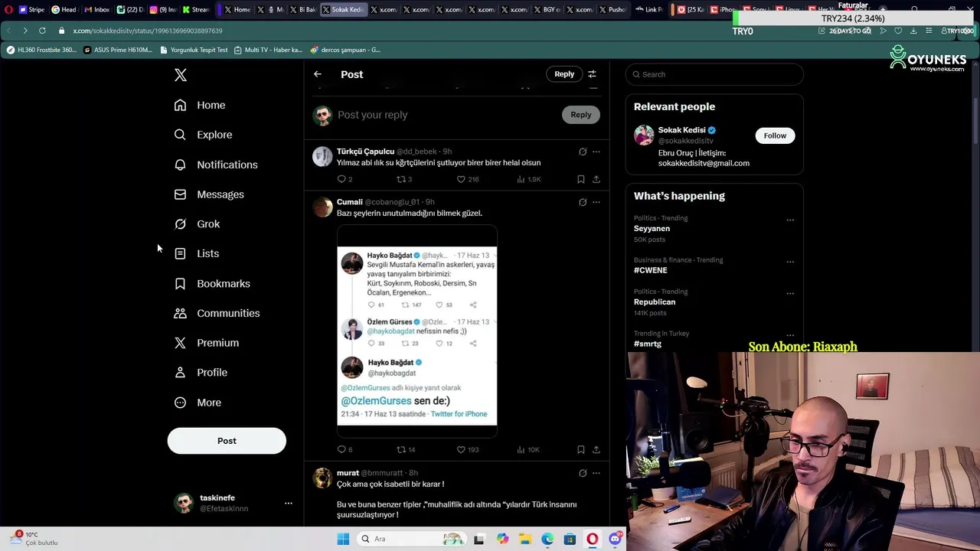Screen dimensions: 980x551
Task: Click the Search box on X
Action: [714, 74]
